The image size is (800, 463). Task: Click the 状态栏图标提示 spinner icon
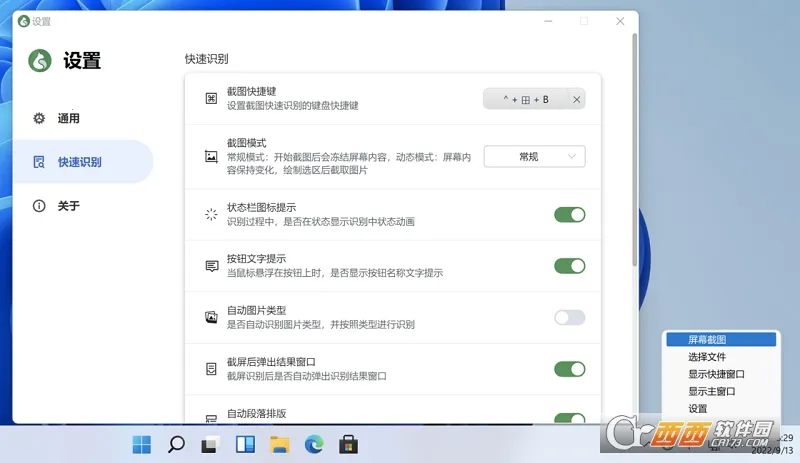[x=211, y=214]
